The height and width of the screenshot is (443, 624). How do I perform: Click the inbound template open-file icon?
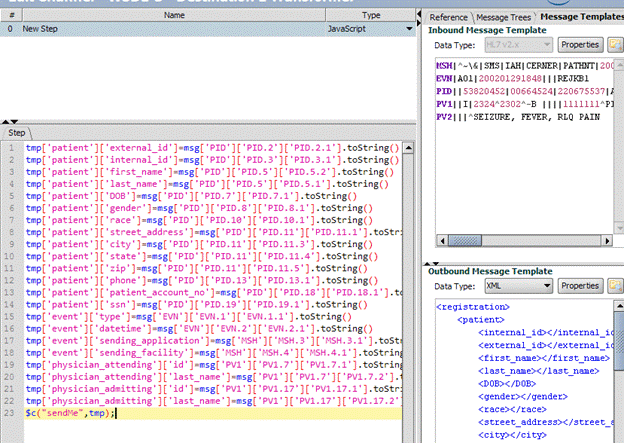(x=616, y=45)
